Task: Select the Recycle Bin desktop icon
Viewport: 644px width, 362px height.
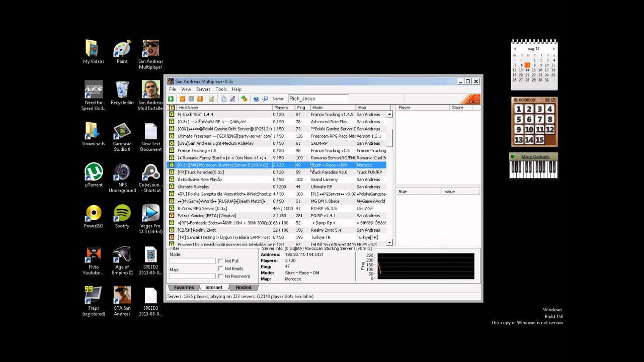Action: pyautogui.click(x=122, y=93)
